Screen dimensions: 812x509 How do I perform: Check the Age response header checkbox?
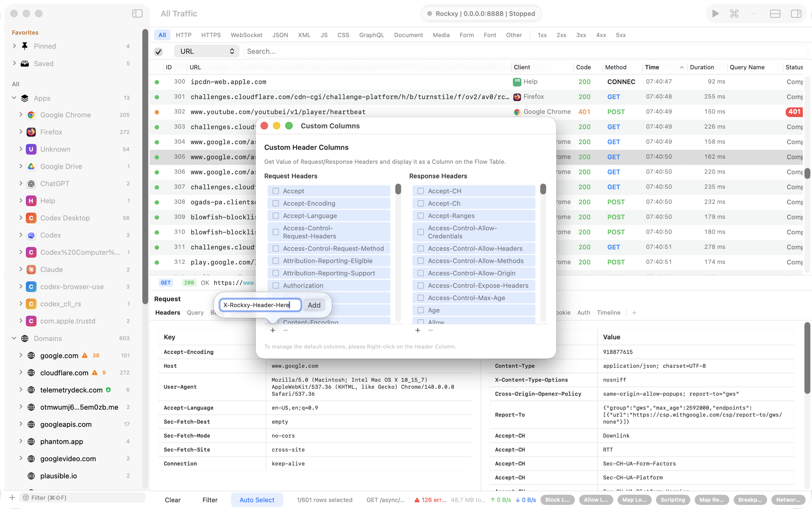(x=421, y=310)
